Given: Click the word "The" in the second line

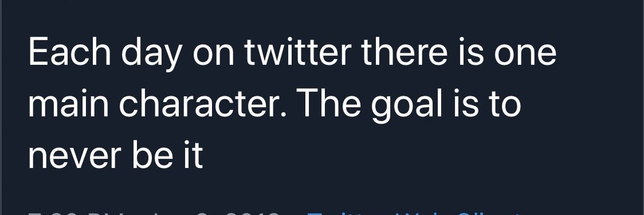Looking at the screenshot, I should click(330, 103).
